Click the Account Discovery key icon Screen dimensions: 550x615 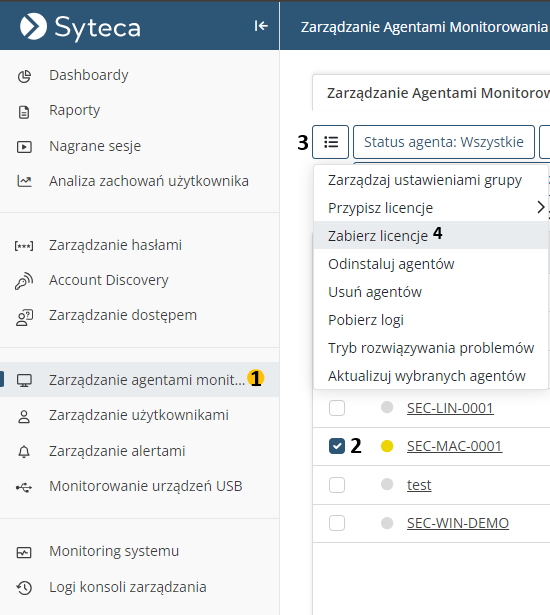[x=24, y=280]
